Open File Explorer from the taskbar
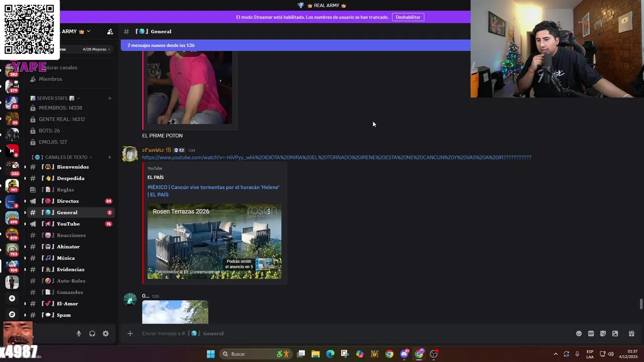Viewport: 644px width, 362px height. click(x=315, y=354)
